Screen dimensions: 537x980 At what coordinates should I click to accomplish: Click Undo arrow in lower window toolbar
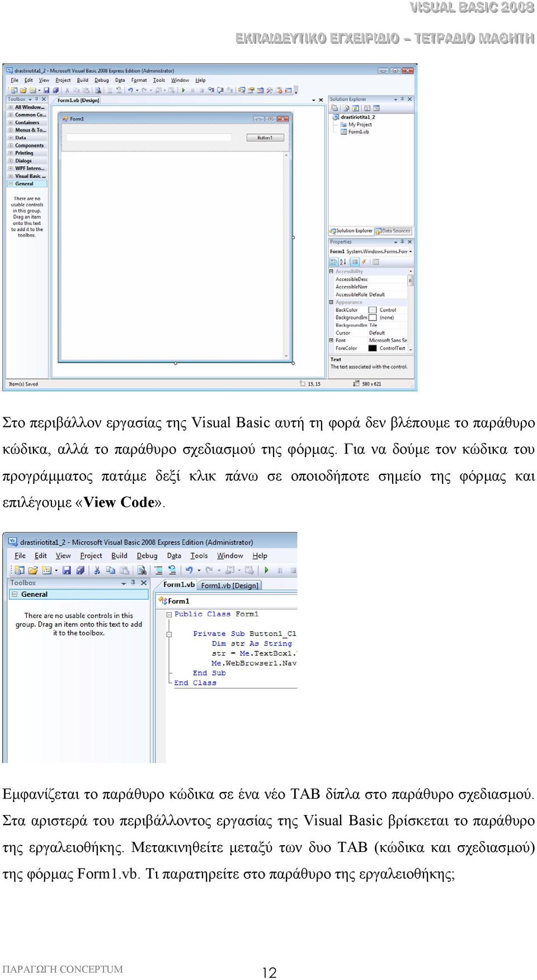[x=189, y=570]
